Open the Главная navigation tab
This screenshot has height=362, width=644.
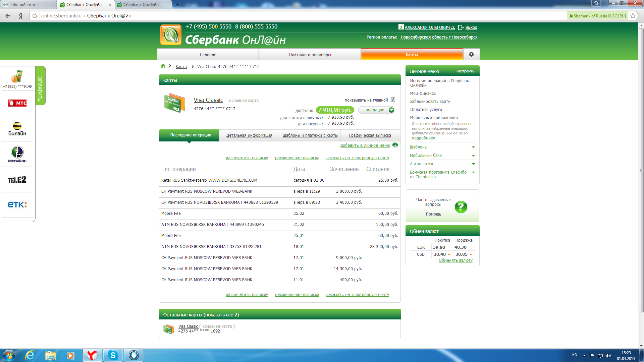coord(208,54)
